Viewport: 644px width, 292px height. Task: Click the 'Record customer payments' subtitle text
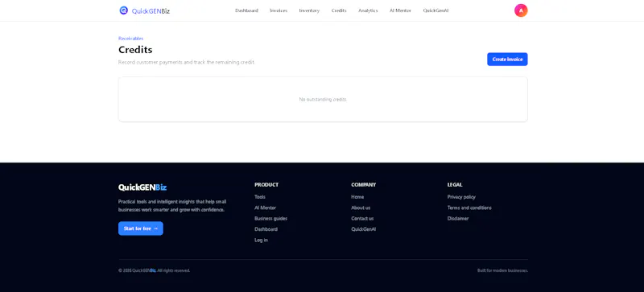coord(186,63)
